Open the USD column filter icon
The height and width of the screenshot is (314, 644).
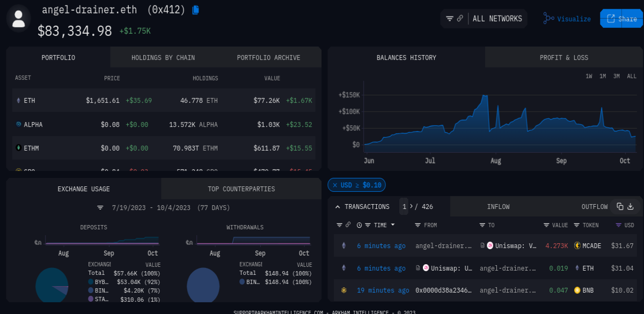[618, 225]
